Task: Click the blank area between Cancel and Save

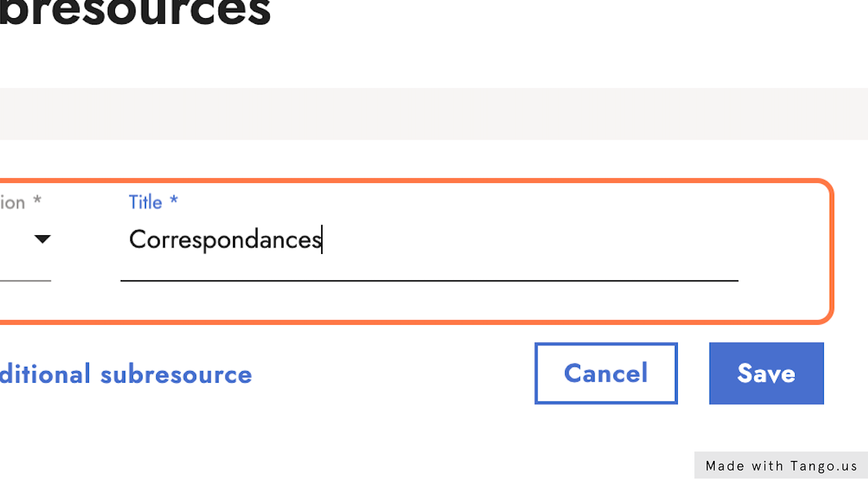Action: pos(693,373)
